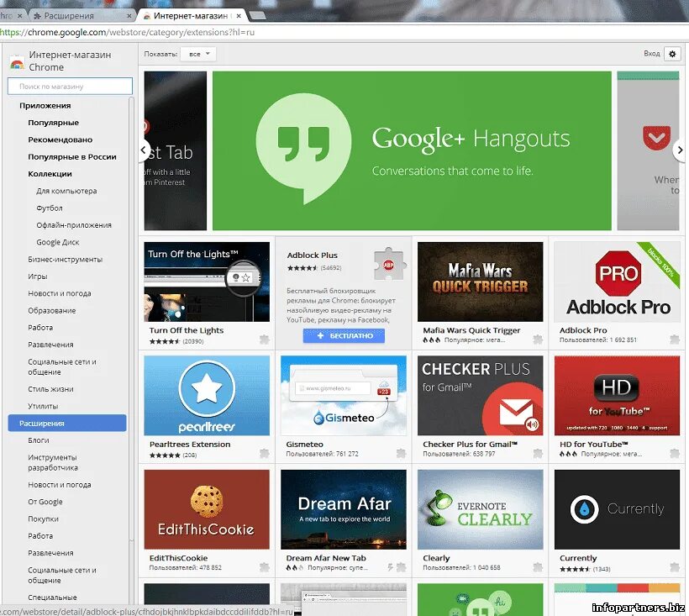Open Evernote Clearly thumbnail
The height and width of the screenshot is (616, 689).
tap(481, 509)
